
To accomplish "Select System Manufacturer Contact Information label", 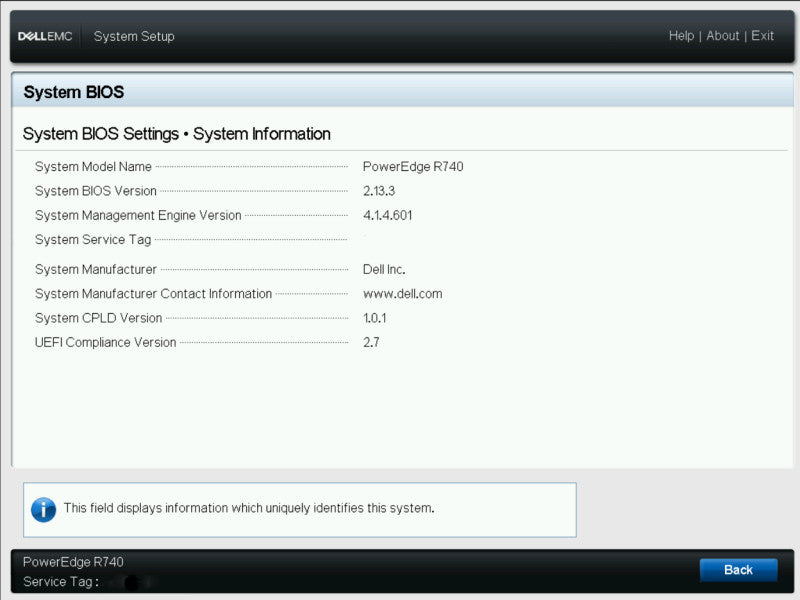I will tap(154, 294).
